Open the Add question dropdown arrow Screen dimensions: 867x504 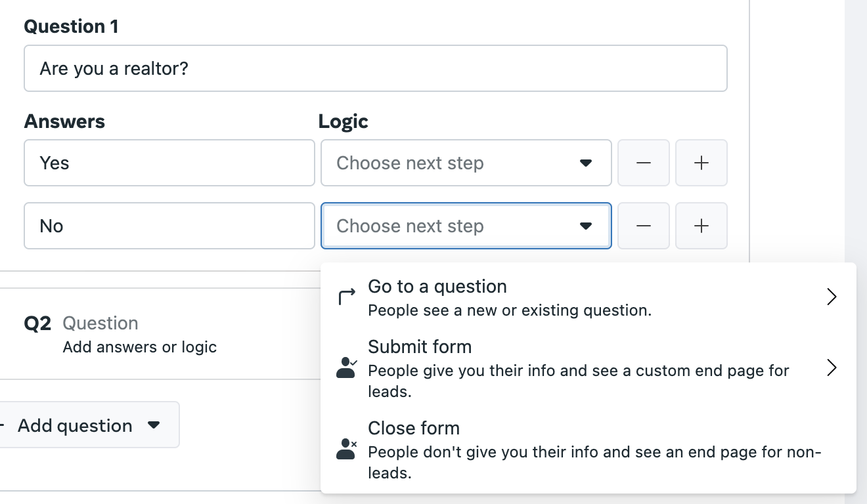click(x=154, y=425)
